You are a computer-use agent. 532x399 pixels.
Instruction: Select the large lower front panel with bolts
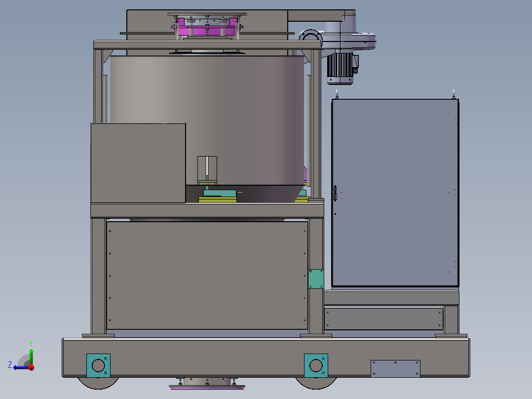207,276
